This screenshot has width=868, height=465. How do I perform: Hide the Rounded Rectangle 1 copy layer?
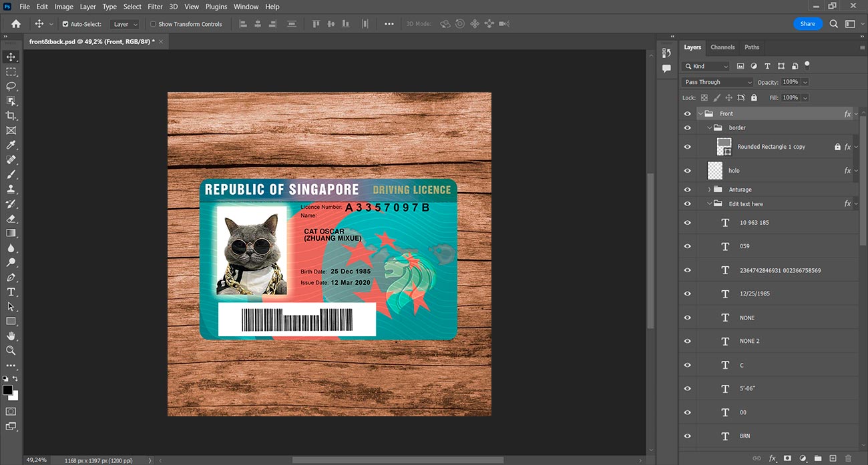pyautogui.click(x=688, y=147)
